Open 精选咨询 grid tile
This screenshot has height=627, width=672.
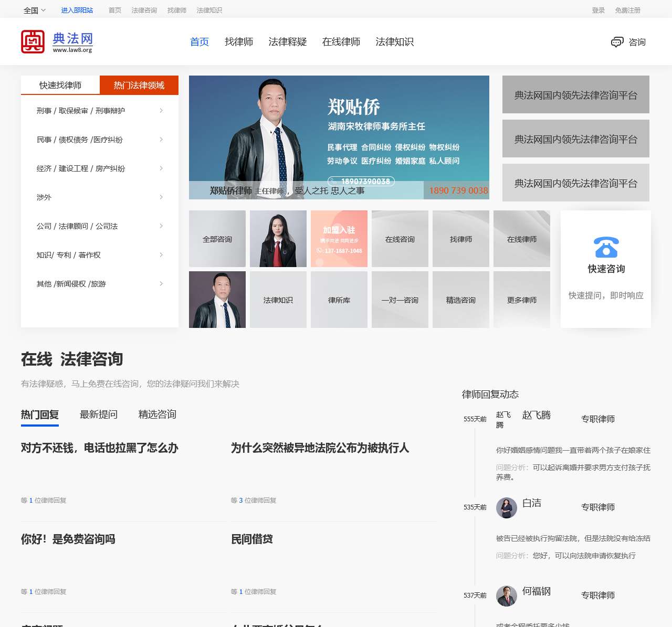coord(461,300)
